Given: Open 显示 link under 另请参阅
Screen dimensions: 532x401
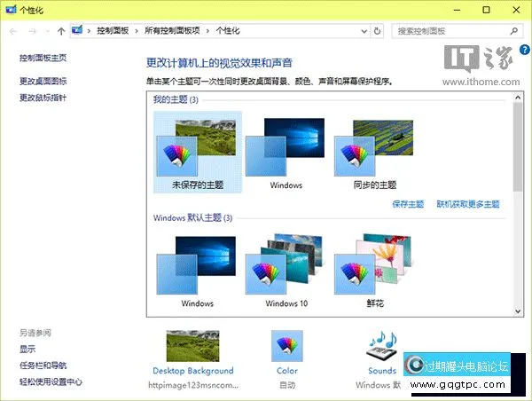Looking at the screenshot, I should click(x=27, y=349).
